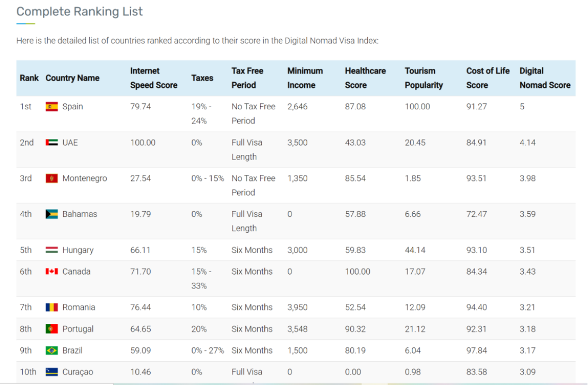This screenshot has width=588, height=385.
Task: Select the country name Brazil
Action: (x=72, y=351)
